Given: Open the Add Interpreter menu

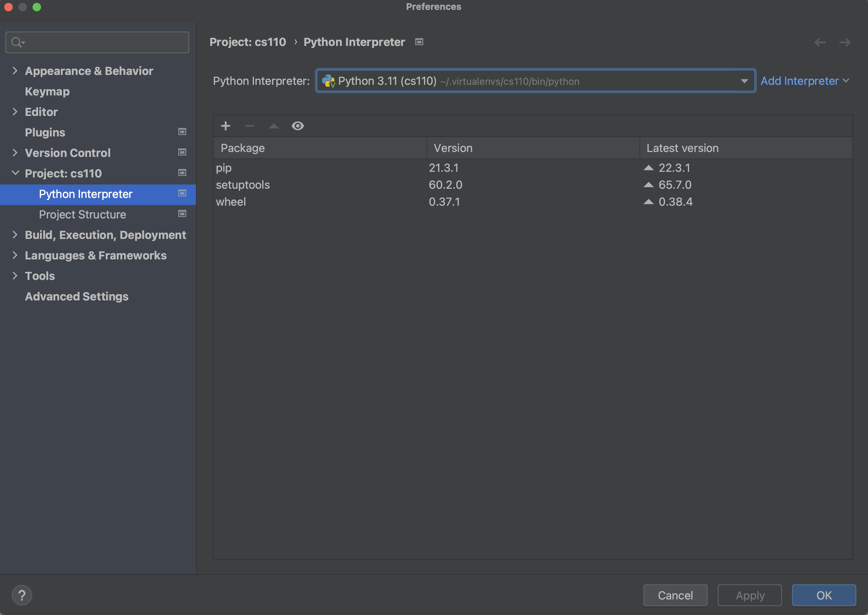Looking at the screenshot, I should (805, 81).
